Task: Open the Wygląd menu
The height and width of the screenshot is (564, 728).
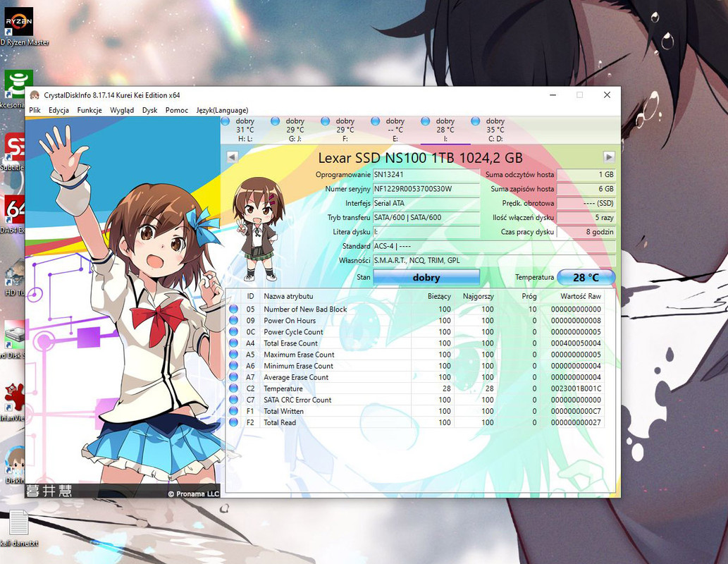Action: (x=122, y=110)
